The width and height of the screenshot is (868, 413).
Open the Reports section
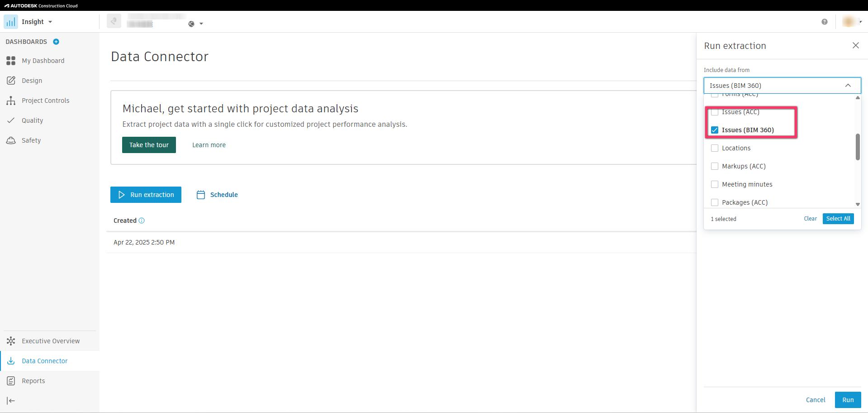click(33, 380)
